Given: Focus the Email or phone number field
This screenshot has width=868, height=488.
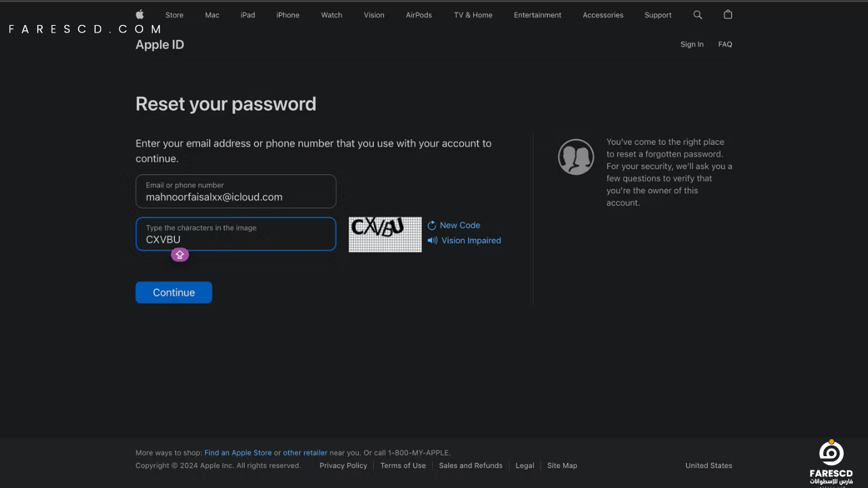Looking at the screenshot, I should pos(236,191).
